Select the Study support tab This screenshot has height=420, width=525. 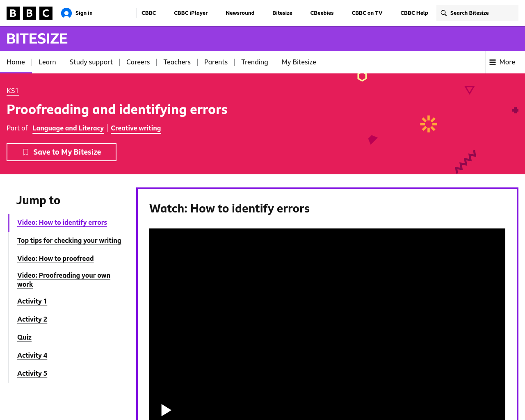91,62
